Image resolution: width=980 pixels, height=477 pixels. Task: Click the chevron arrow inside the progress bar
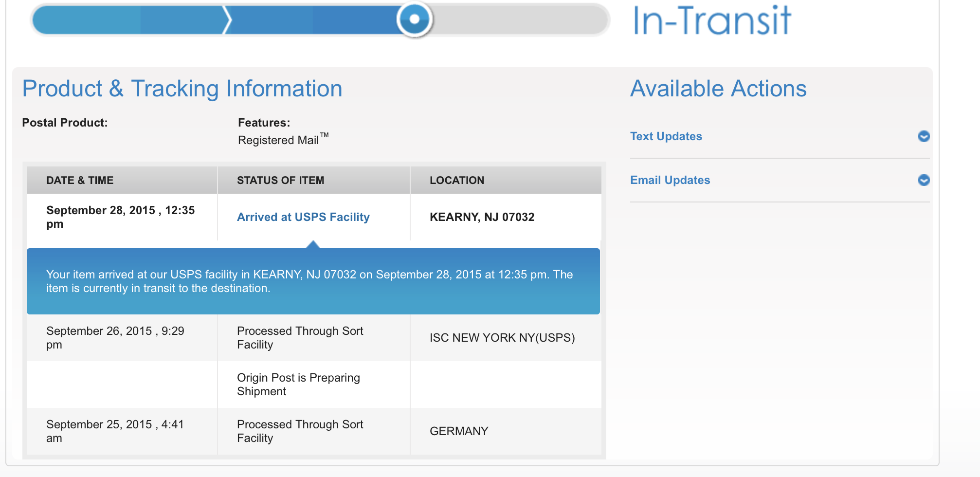(x=227, y=20)
